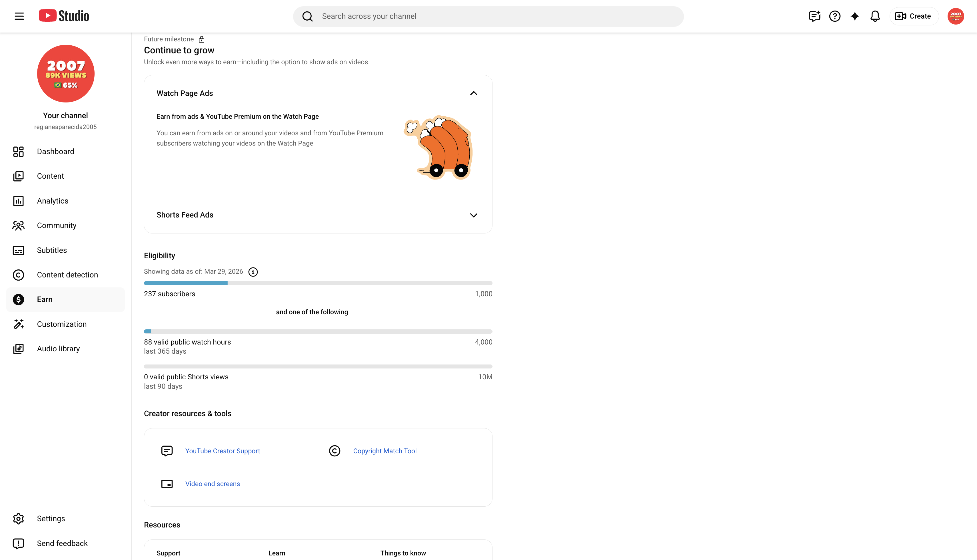Open the notifications bell
The height and width of the screenshot is (560, 977).
click(875, 16)
